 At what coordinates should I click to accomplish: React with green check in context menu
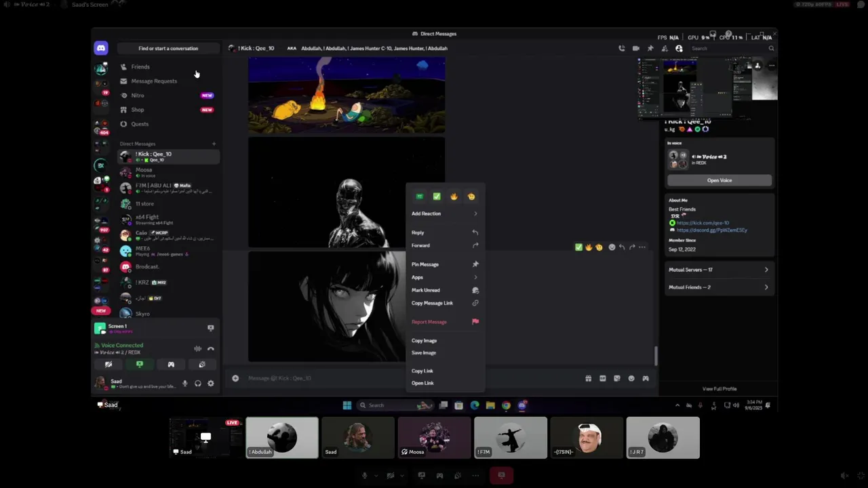(x=437, y=197)
